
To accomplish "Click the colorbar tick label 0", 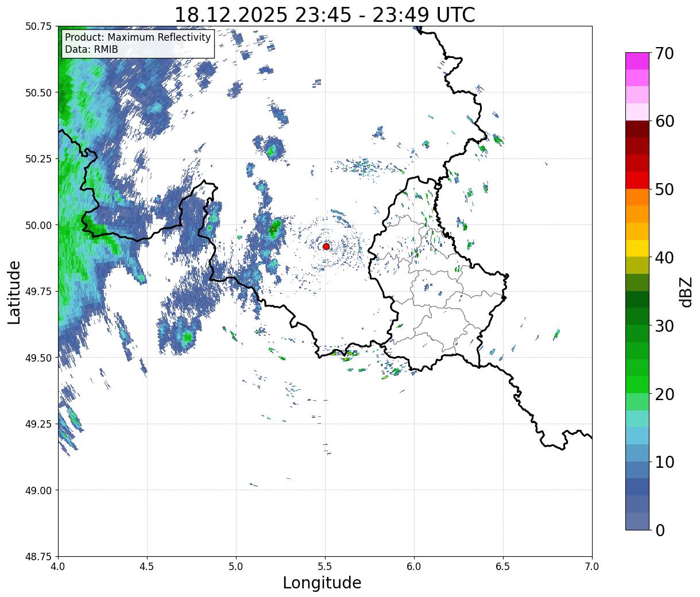I will [660, 530].
